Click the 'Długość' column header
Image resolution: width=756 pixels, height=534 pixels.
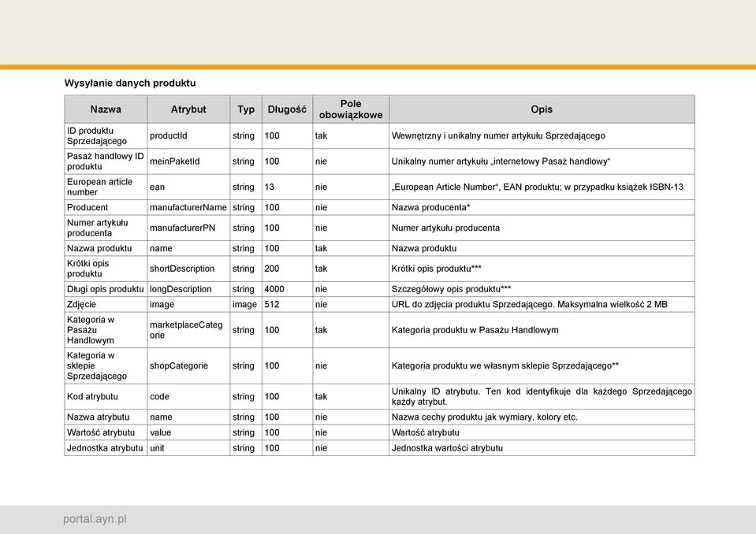click(287, 109)
